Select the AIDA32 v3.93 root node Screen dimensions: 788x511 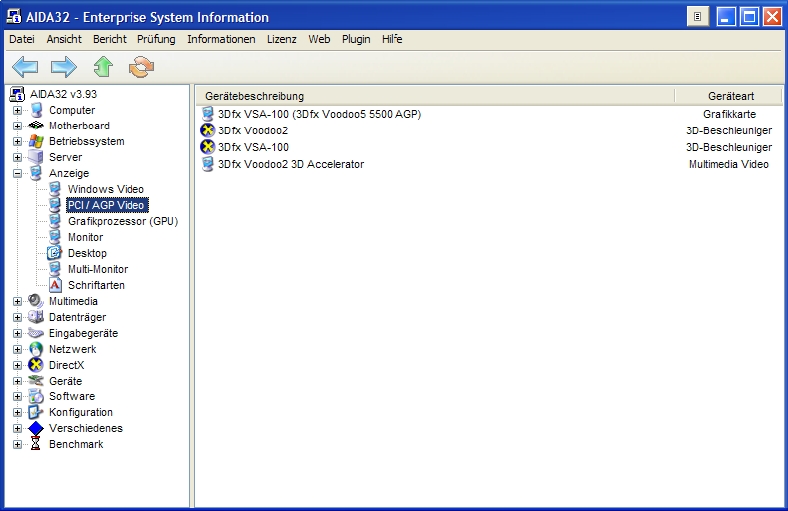[63, 94]
